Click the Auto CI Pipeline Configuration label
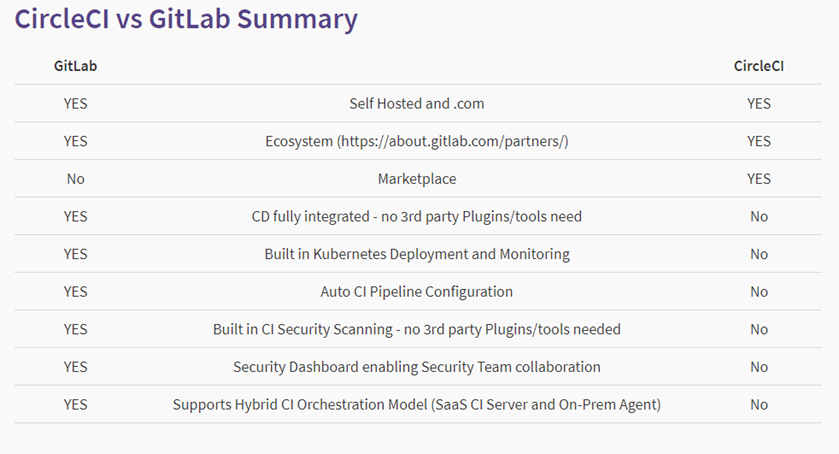Screen dimensions: 839x454 coord(416,292)
